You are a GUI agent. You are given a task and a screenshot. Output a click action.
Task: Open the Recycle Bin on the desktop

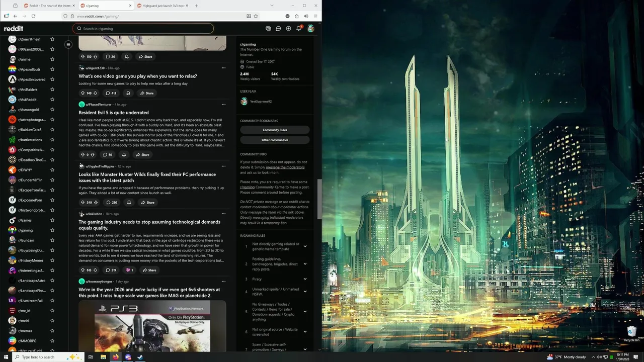[631, 334]
